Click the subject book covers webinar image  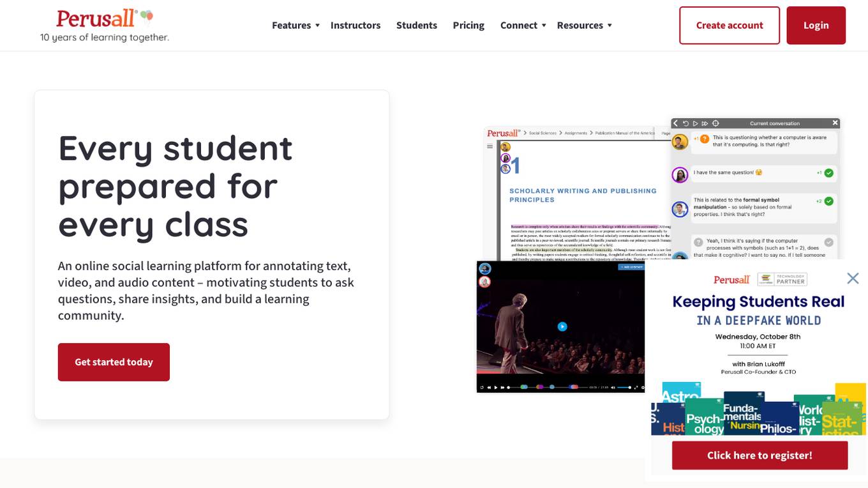(758, 409)
